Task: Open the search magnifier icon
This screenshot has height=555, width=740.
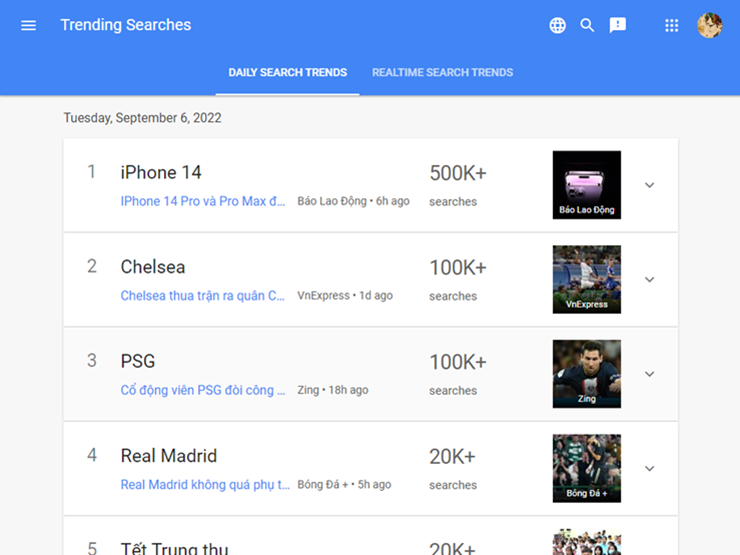Action: [x=588, y=25]
